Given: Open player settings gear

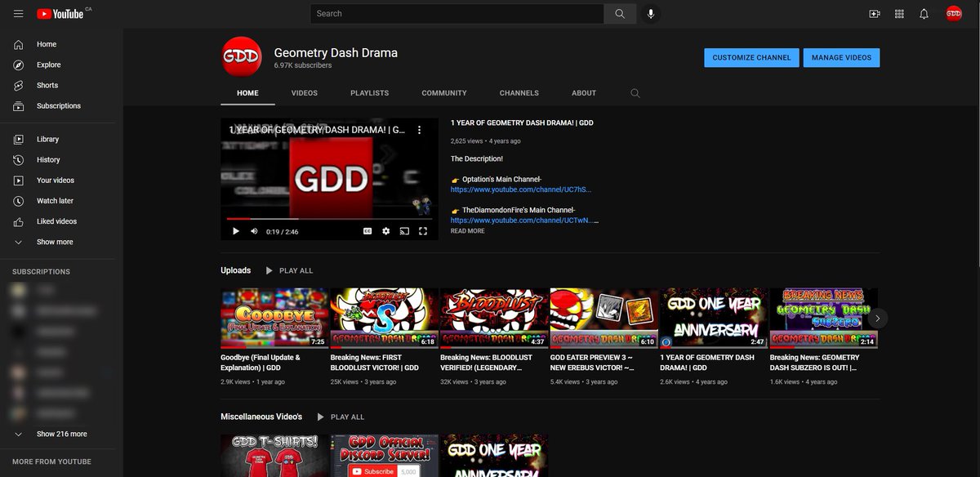Looking at the screenshot, I should click(386, 231).
